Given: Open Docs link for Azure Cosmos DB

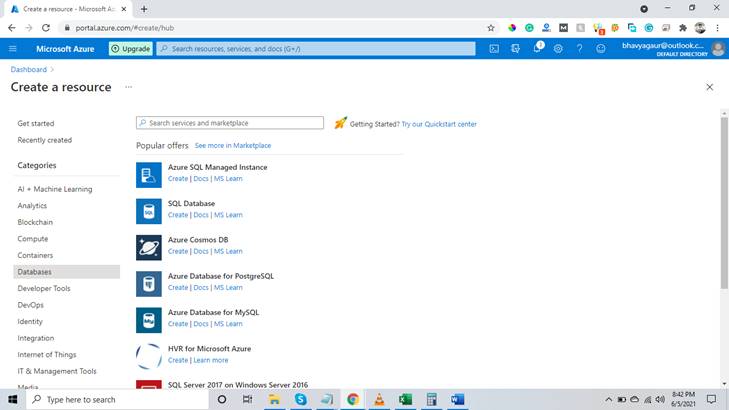Looking at the screenshot, I should pyautogui.click(x=201, y=251).
